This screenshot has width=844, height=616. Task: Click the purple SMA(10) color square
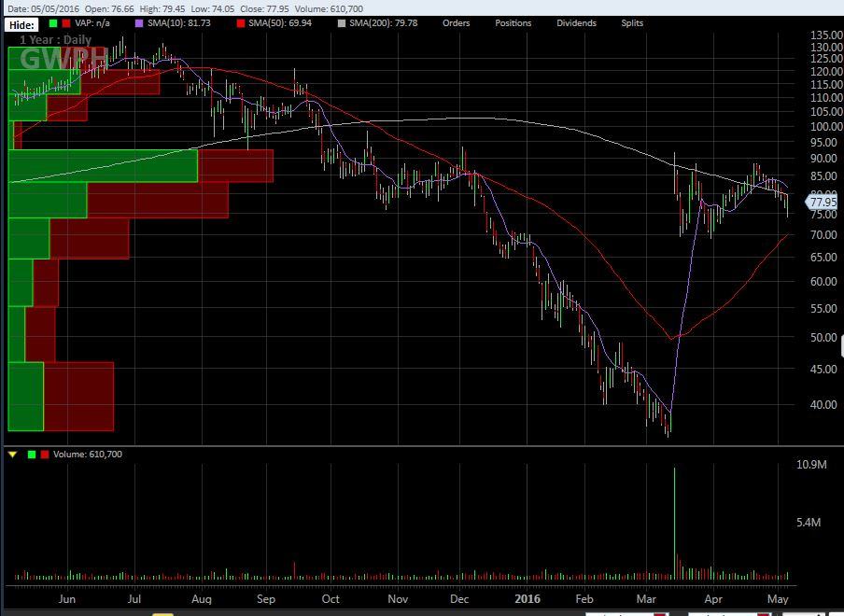tap(140, 23)
